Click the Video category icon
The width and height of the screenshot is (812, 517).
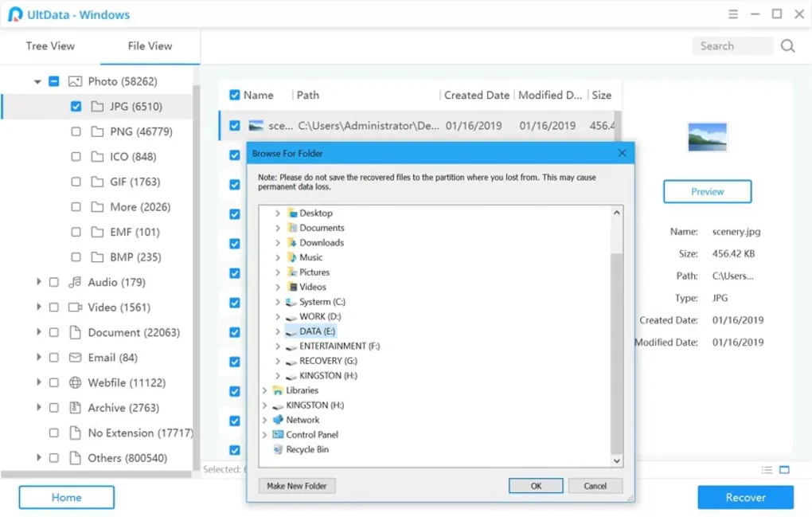(x=73, y=307)
